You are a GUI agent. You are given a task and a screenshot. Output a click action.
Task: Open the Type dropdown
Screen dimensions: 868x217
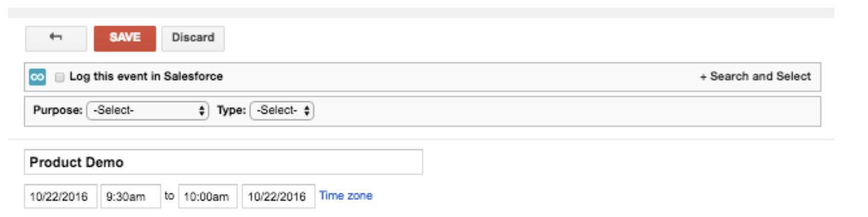click(282, 110)
